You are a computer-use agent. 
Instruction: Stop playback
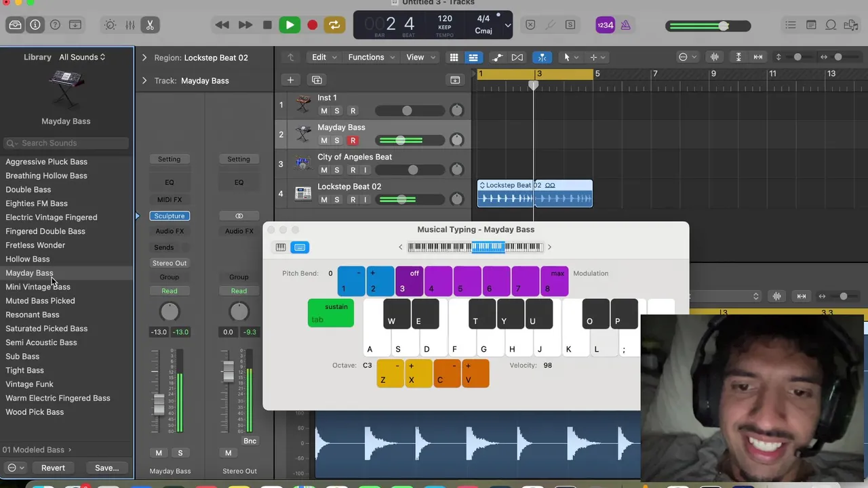tap(267, 25)
